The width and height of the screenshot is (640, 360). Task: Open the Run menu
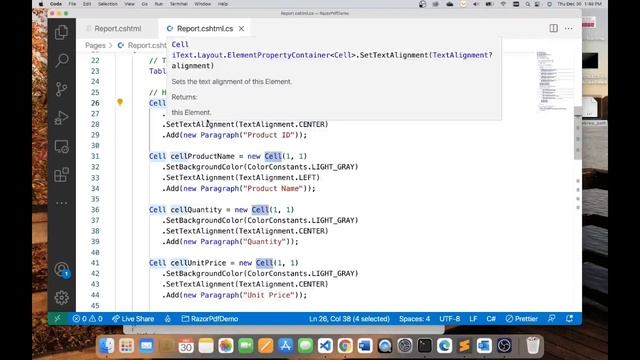coord(158,4)
